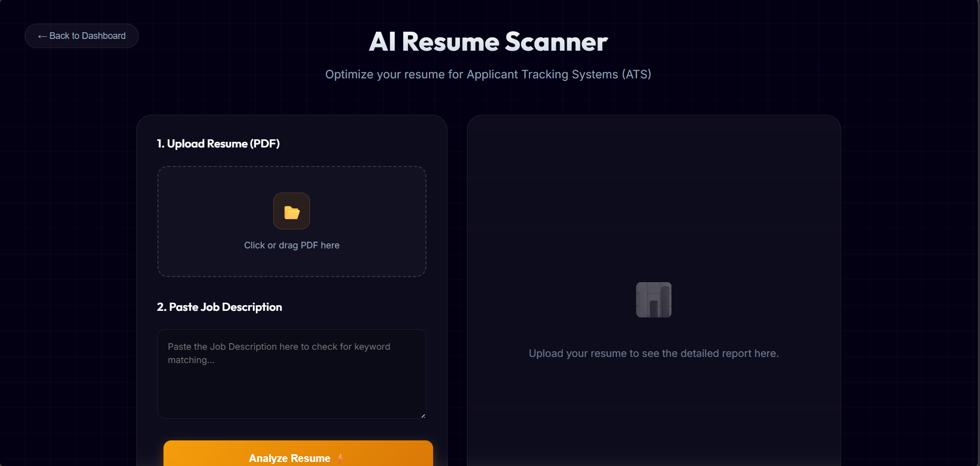The image size is (980, 466).
Task: Open the Click or drag PDF here area
Action: 291,245
